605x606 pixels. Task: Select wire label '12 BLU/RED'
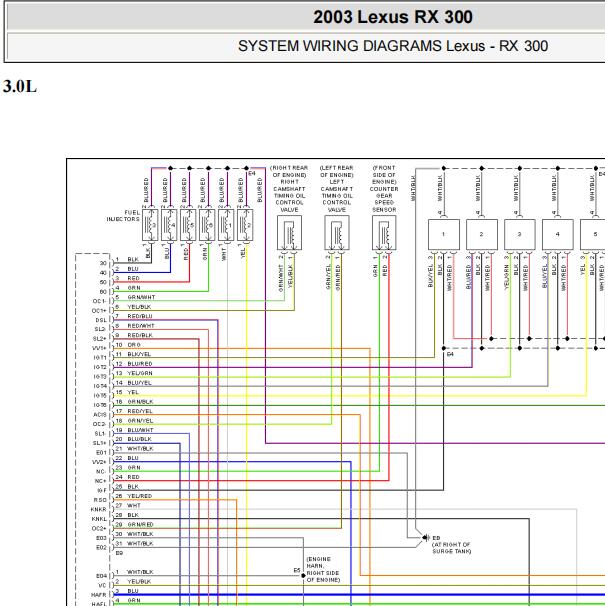click(x=134, y=364)
